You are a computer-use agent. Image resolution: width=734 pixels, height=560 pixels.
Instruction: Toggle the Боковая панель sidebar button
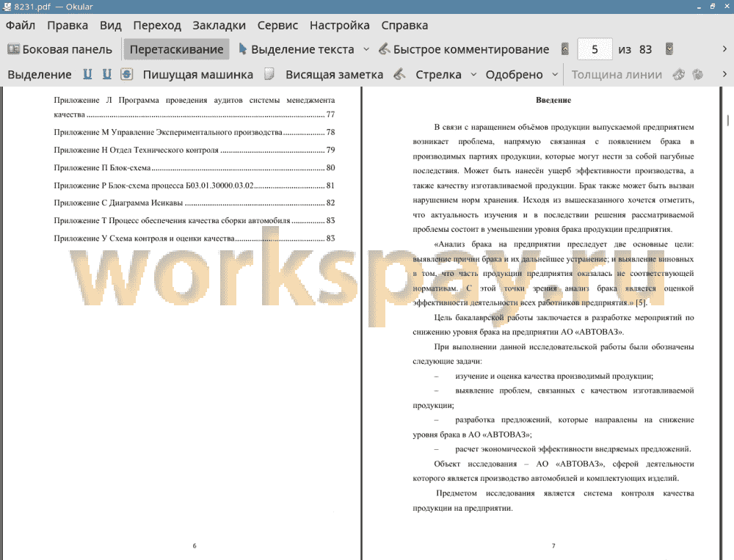(x=60, y=49)
